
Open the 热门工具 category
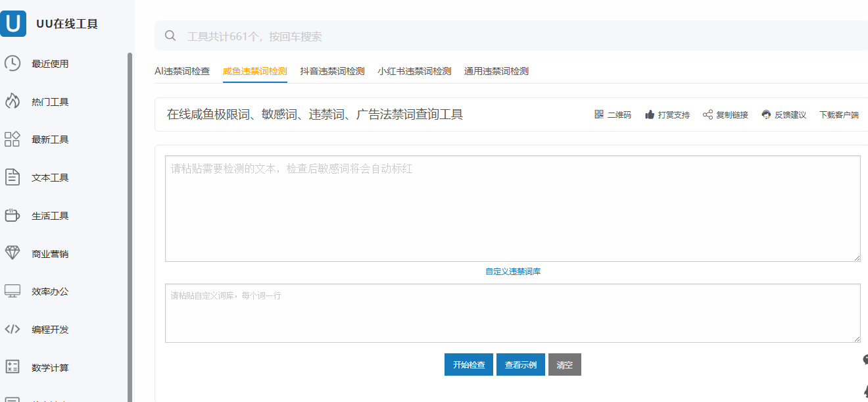[x=50, y=102]
